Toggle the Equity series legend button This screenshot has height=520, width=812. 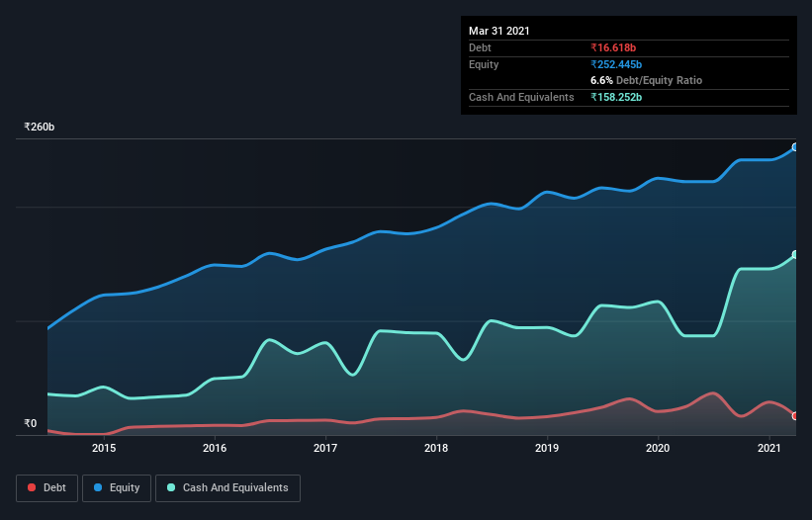[x=117, y=488]
